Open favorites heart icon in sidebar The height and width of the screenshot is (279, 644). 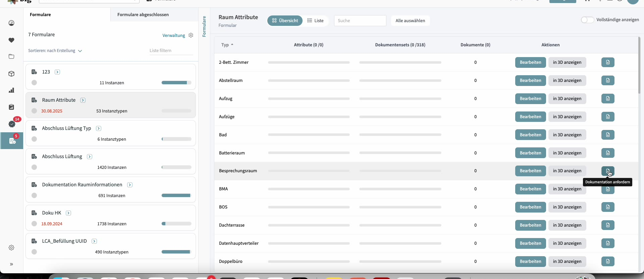(x=11, y=40)
